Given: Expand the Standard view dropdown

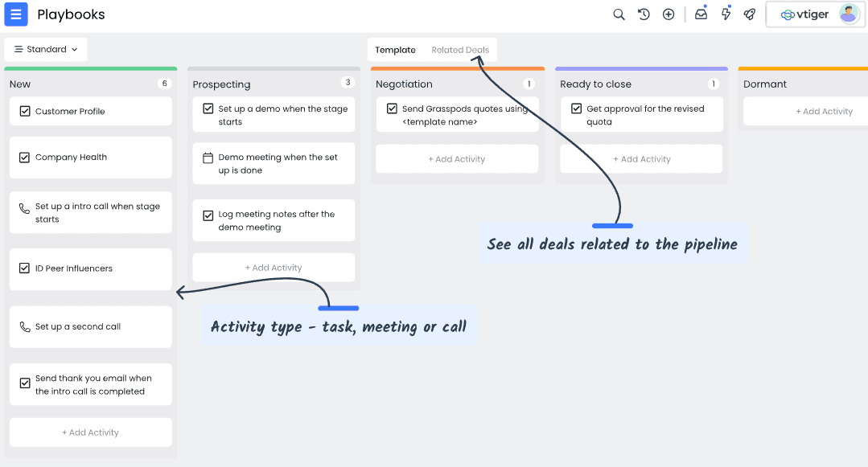Looking at the screenshot, I should pyautogui.click(x=46, y=50).
